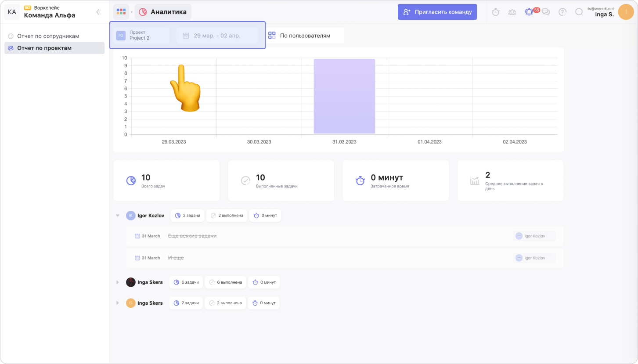Viewport: 638px width, 364px height.
Task: Open the Project 2 selector dropdown
Action: click(142, 36)
